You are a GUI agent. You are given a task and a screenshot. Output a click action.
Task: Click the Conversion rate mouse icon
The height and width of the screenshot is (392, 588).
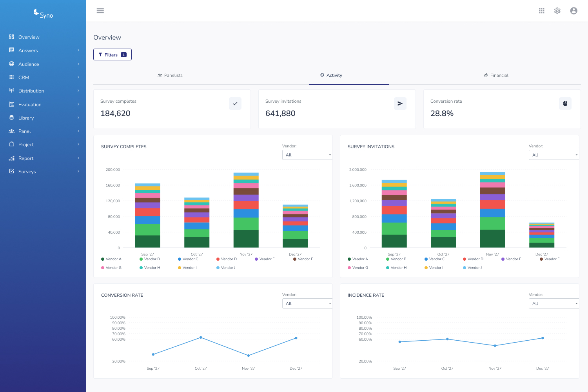(565, 103)
